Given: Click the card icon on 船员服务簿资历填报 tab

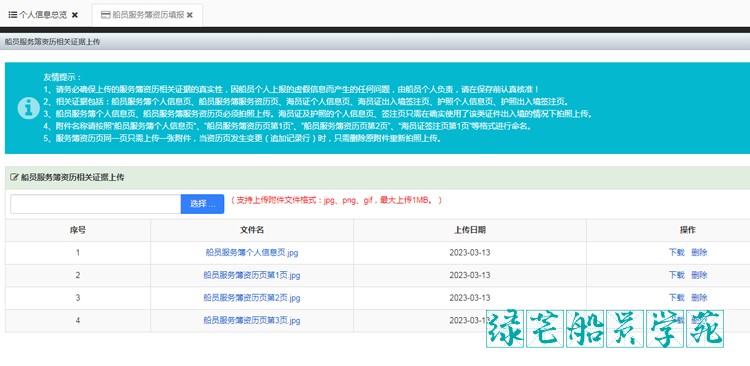Looking at the screenshot, I should coord(106,15).
